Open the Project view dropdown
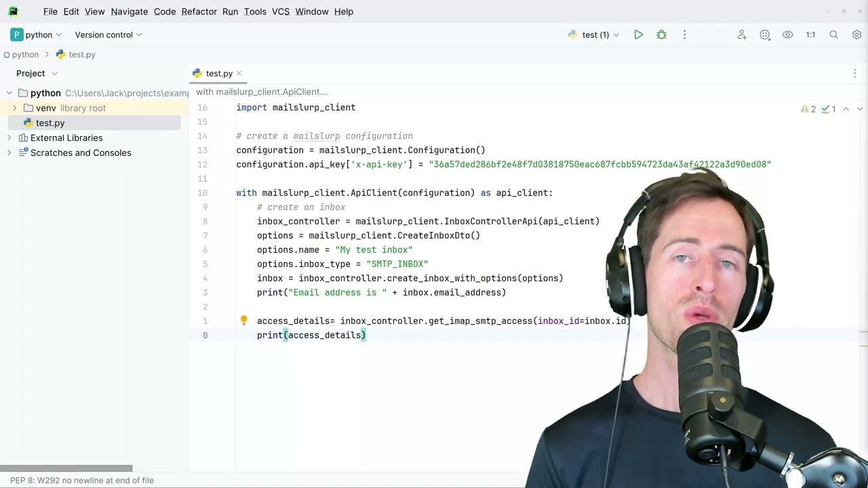This screenshot has width=868, height=488. [x=37, y=73]
